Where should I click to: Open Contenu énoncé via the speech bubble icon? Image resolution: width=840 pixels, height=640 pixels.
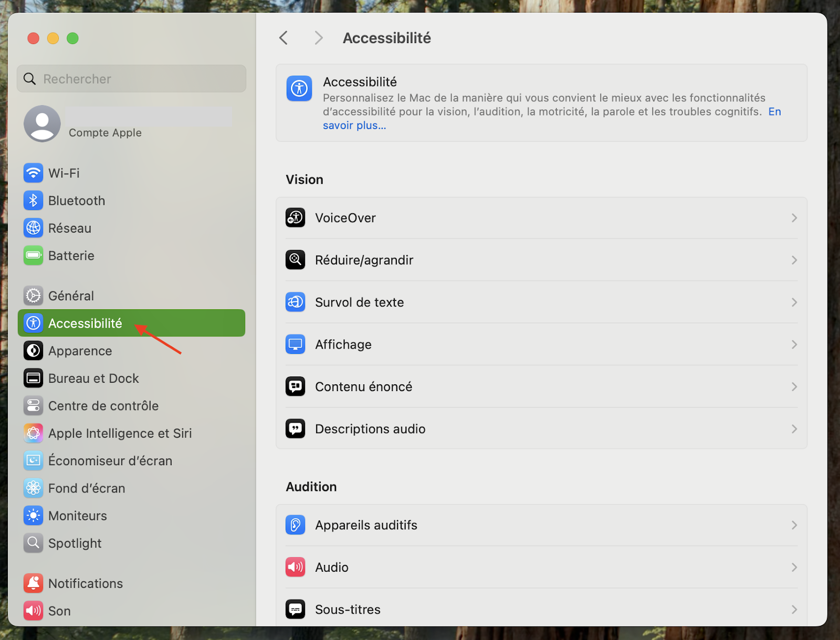(x=295, y=386)
